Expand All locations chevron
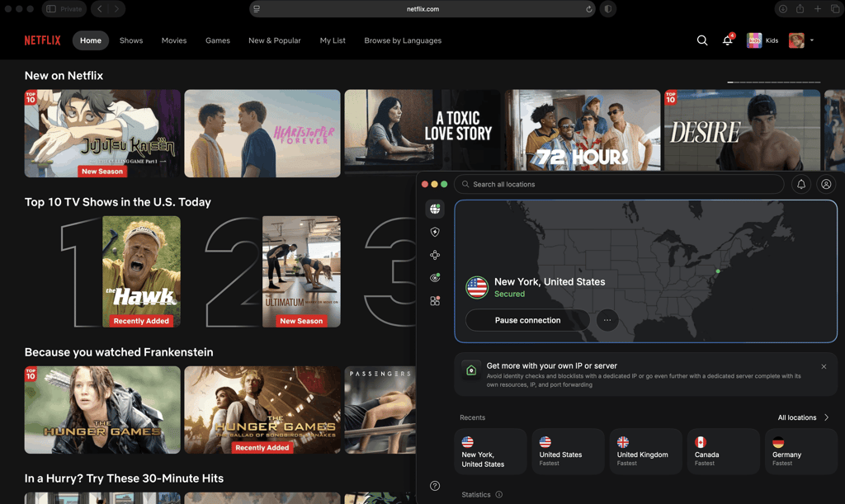 827,417
